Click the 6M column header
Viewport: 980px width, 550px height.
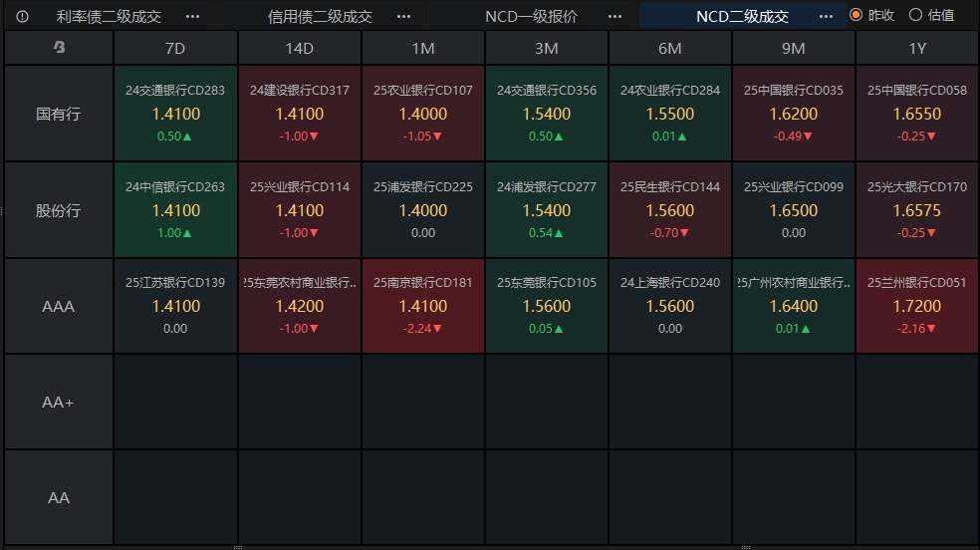tap(670, 48)
